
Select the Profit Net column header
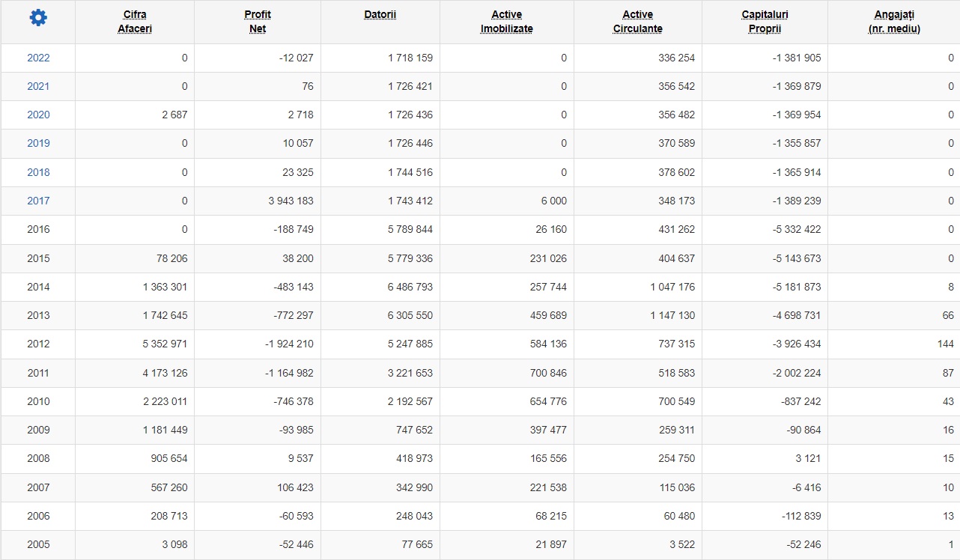[x=258, y=22]
